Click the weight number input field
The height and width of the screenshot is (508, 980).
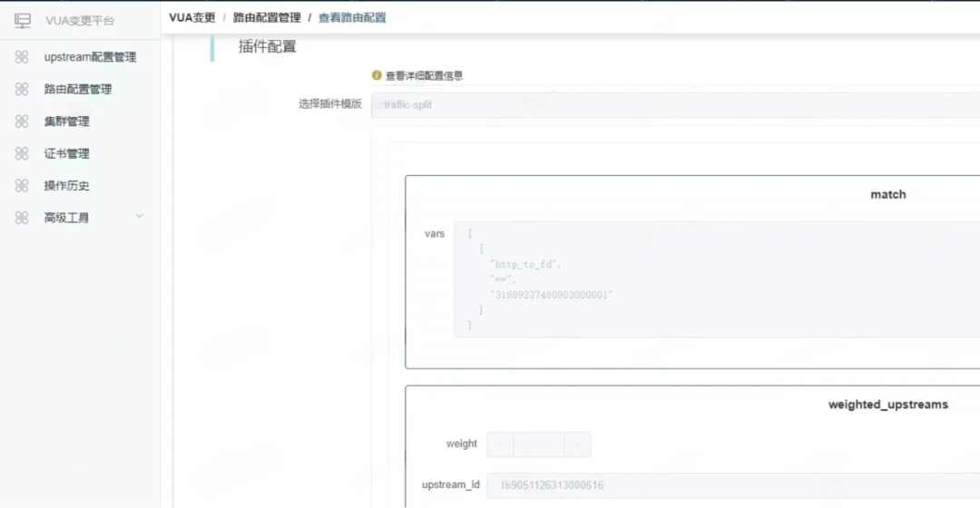point(539,444)
